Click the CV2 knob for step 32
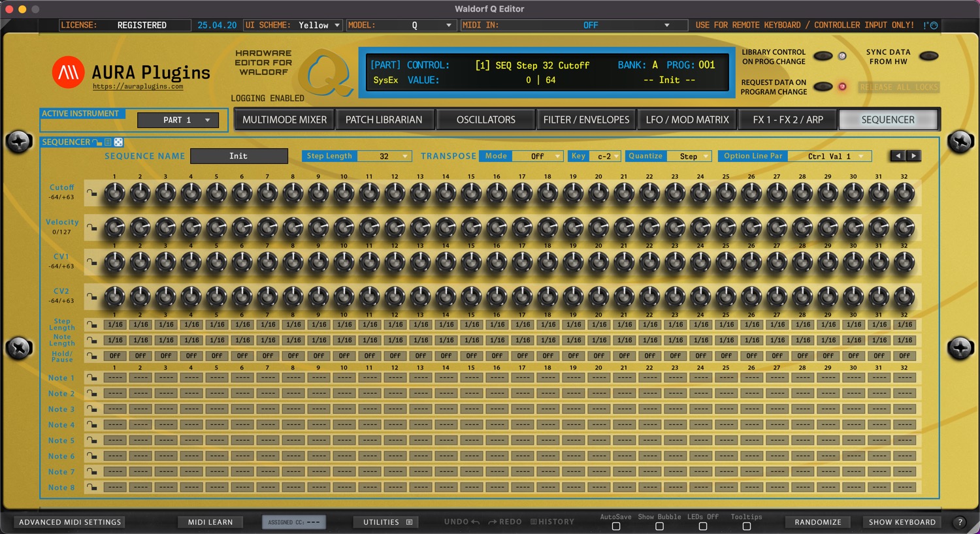The image size is (980, 534). click(x=905, y=297)
